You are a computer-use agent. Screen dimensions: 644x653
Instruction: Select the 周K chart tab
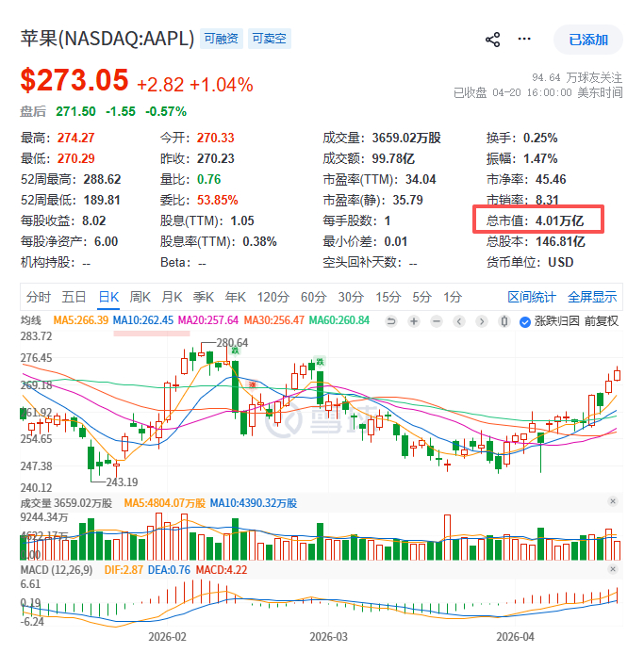click(140, 297)
